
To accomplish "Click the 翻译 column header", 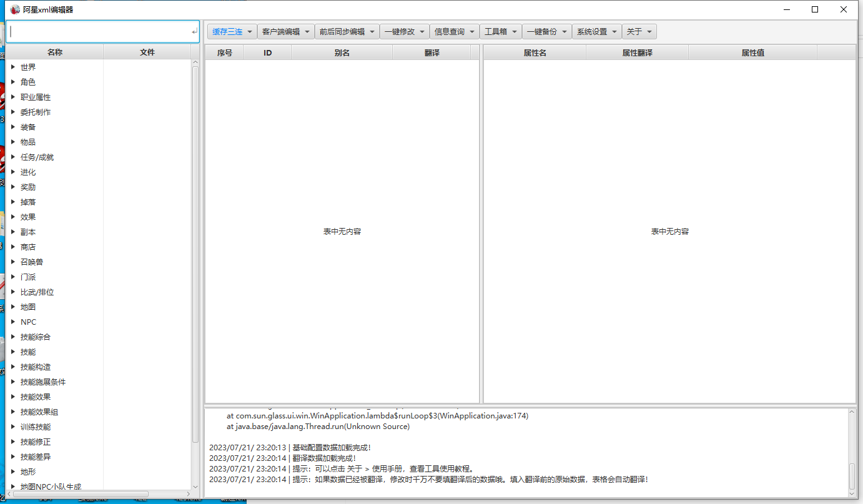I will pyautogui.click(x=432, y=52).
